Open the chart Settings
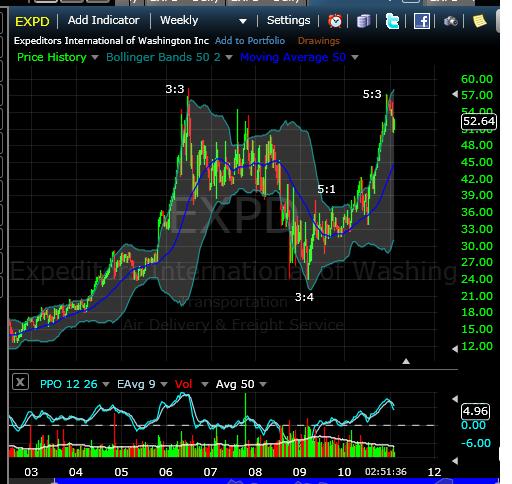This screenshot has height=484, width=512. pos(288,20)
